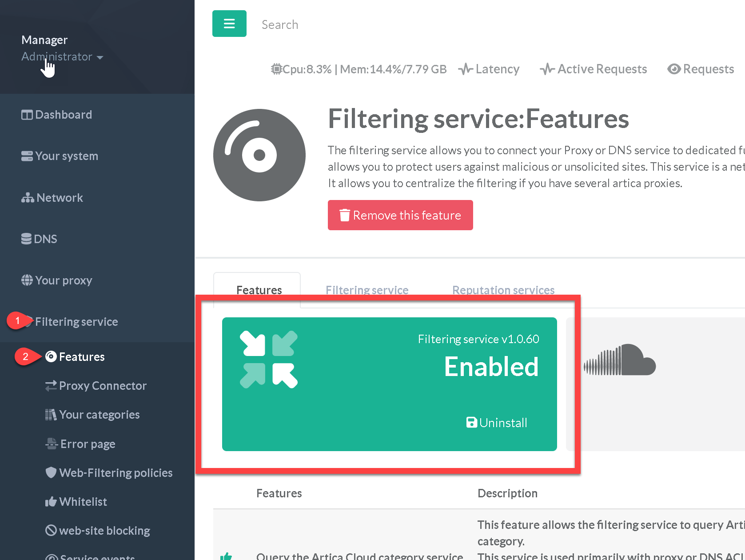Click the DNS database icon
The height and width of the screenshot is (560, 745).
click(26, 239)
